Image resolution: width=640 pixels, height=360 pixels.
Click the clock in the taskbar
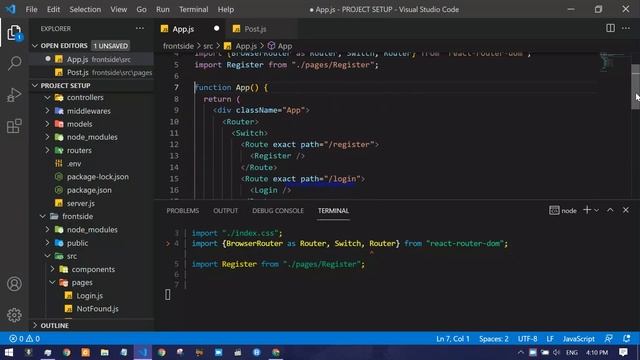(x=597, y=352)
